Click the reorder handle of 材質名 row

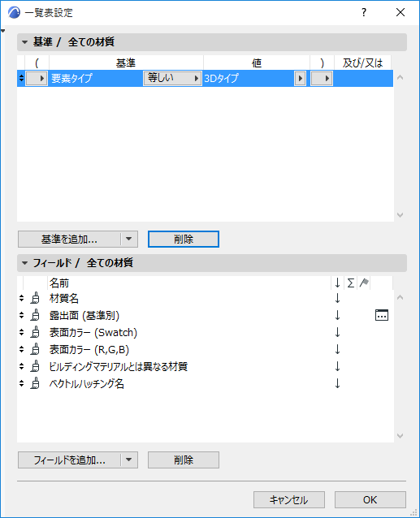(21, 298)
